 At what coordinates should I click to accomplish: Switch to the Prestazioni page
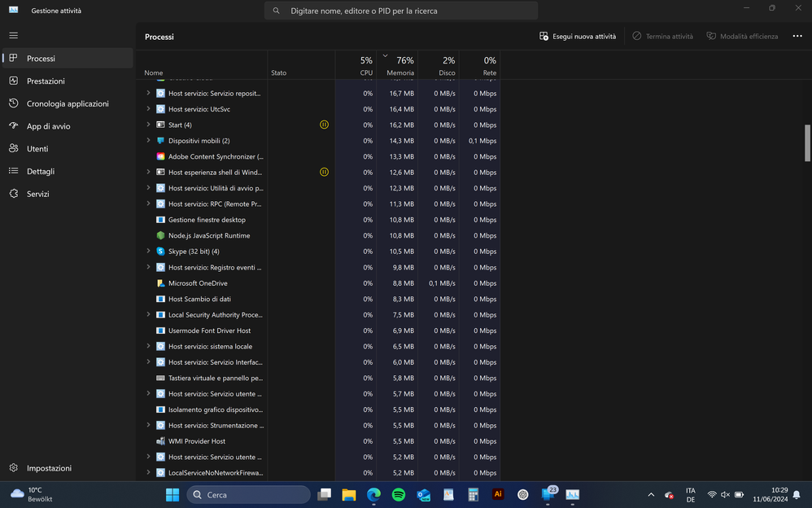coord(68,81)
